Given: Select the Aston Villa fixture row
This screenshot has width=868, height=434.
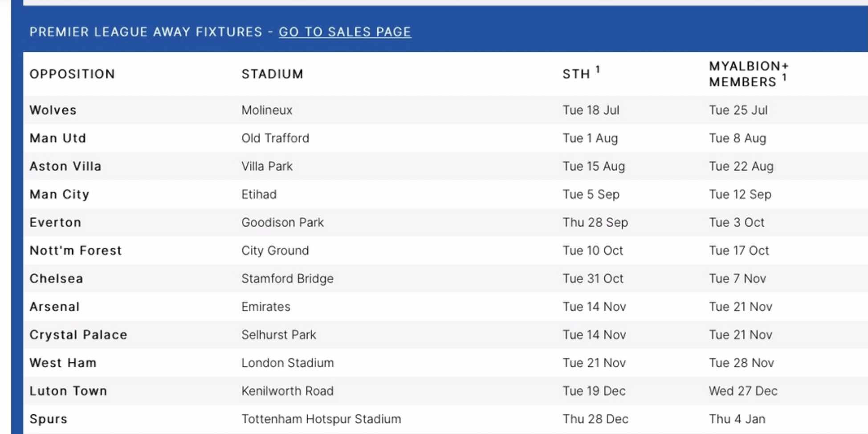Looking at the screenshot, I should [445, 166].
